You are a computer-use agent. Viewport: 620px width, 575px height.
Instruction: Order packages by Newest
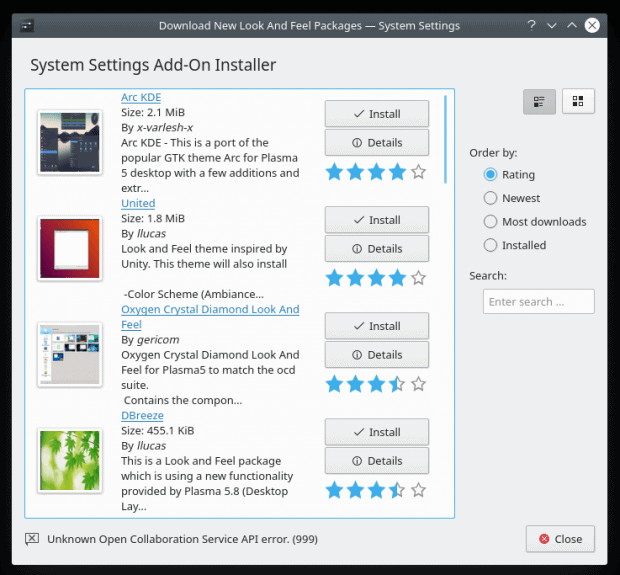tap(512, 198)
